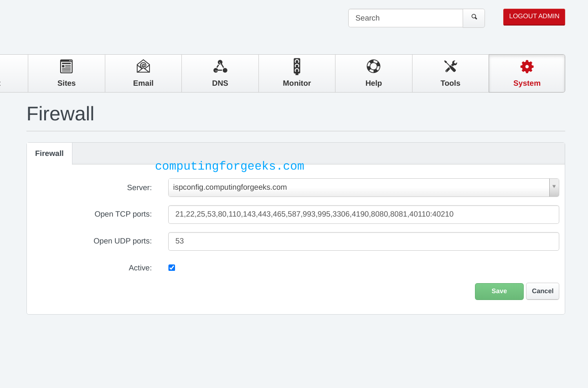Open the Help lifebuoy icon
Viewport: 588px width, 388px height.
[373, 67]
